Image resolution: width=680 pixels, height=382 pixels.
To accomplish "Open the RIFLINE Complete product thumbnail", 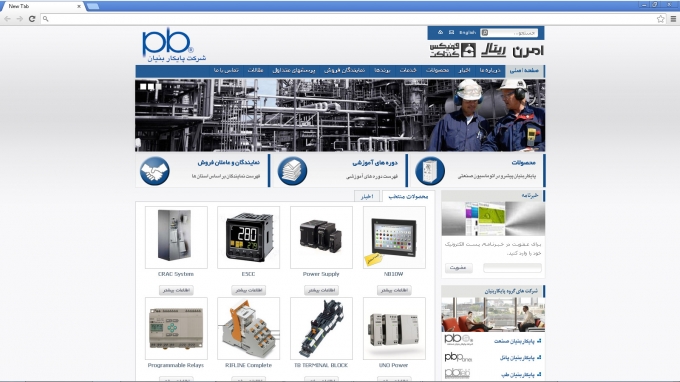I will 248,328.
